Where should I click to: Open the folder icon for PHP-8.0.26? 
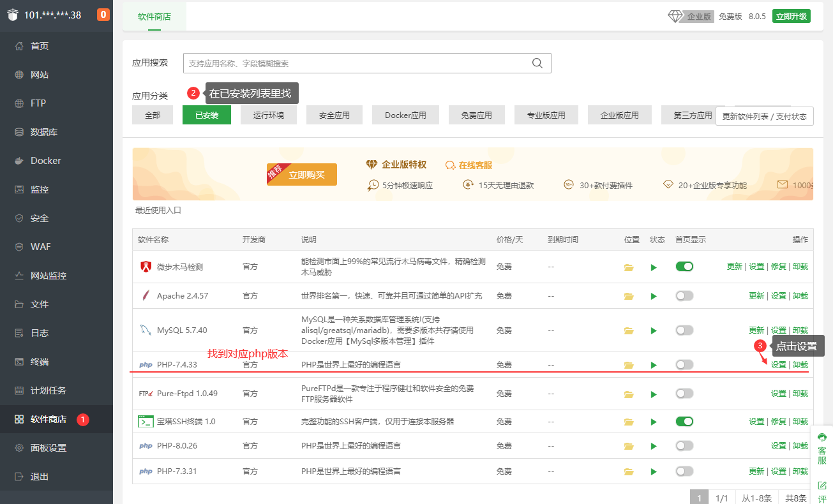click(x=629, y=446)
